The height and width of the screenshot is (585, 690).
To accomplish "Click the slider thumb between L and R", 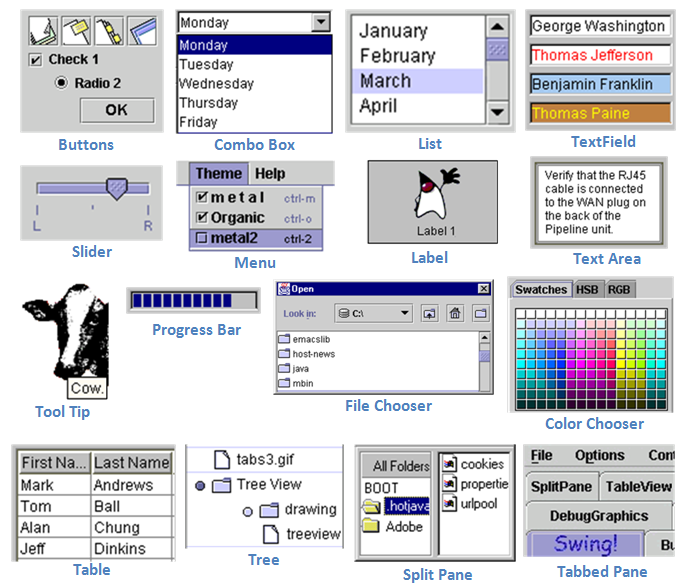I will tap(117, 188).
